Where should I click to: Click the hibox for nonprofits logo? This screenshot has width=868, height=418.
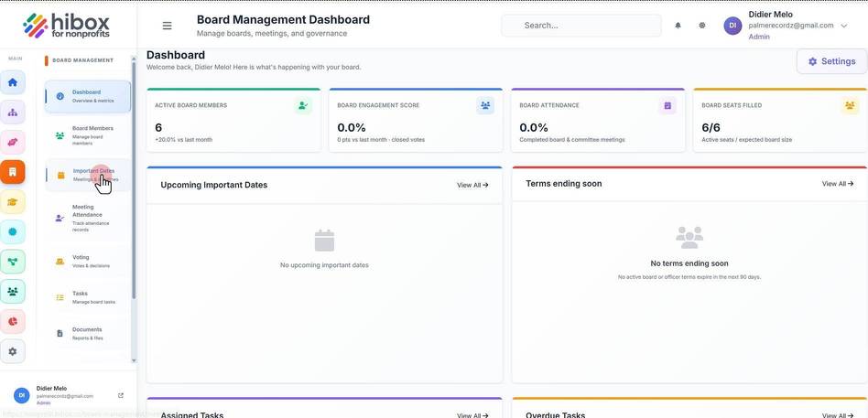67,26
